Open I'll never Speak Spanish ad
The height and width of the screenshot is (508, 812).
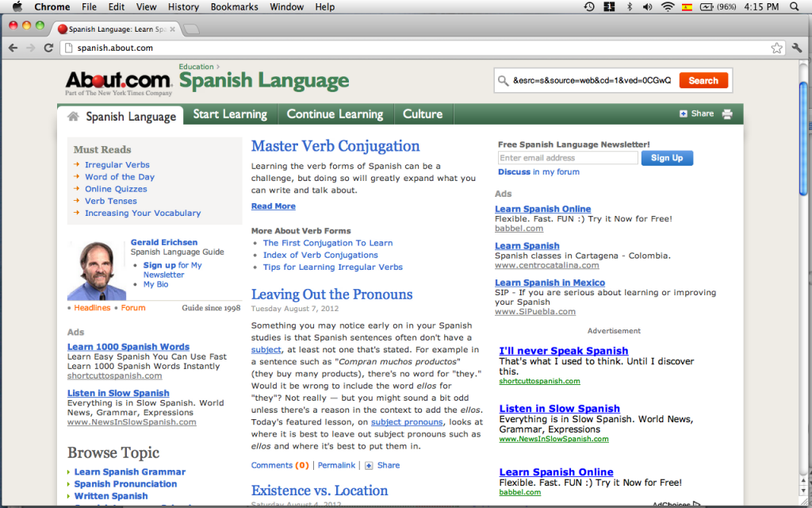pyautogui.click(x=564, y=351)
